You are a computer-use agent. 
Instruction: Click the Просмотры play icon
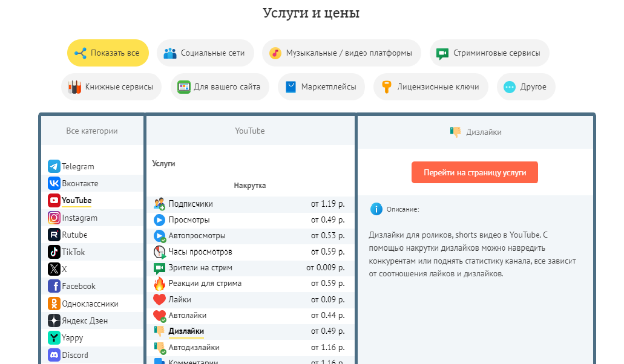[159, 219]
